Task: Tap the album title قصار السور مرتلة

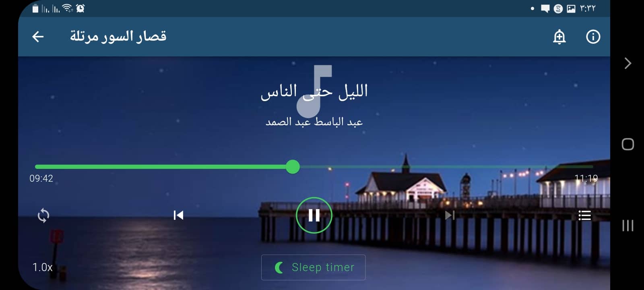Action: [x=118, y=36]
